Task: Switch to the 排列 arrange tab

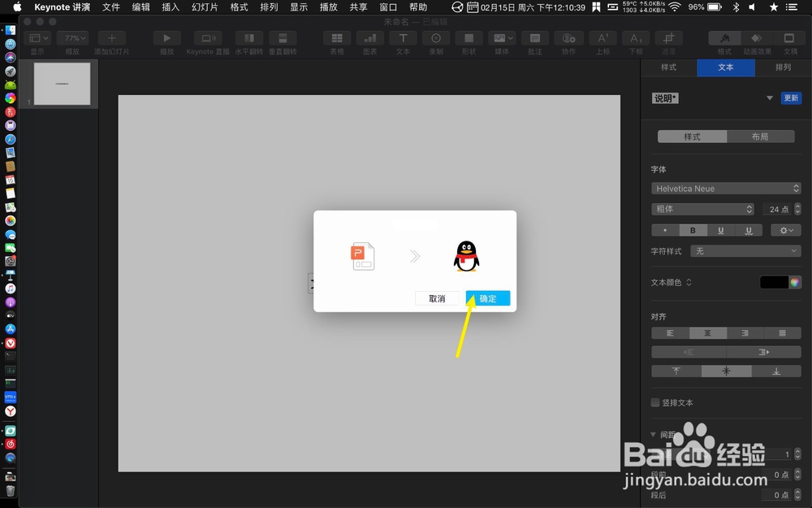Action: tap(783, 67)
